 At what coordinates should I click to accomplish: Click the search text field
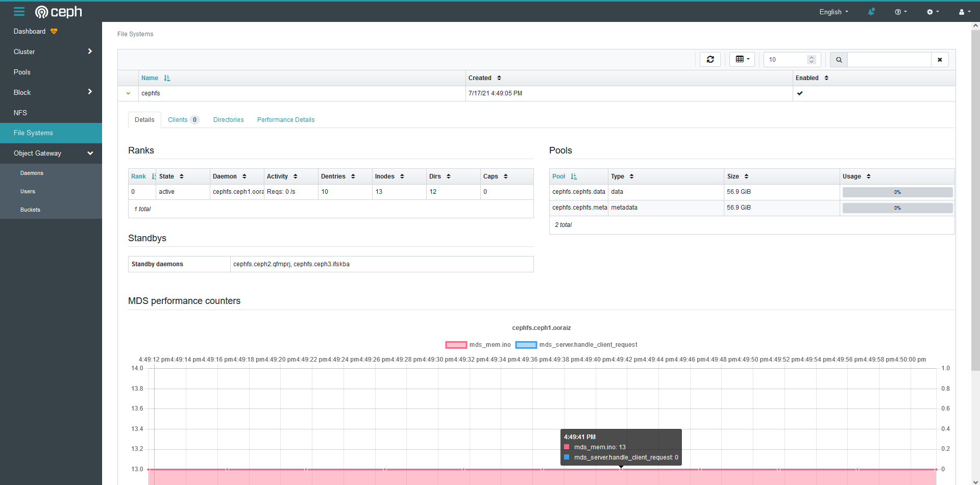(889, 60)
